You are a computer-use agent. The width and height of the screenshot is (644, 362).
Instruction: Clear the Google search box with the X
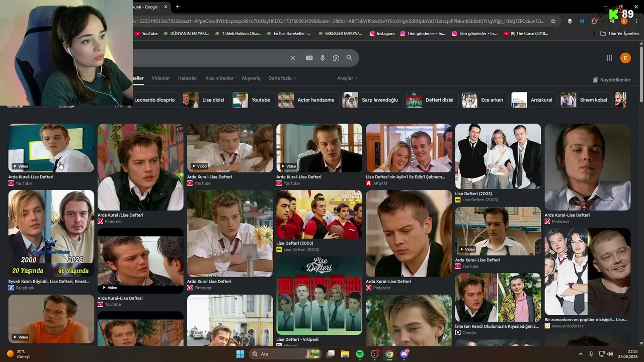point(293,58)
